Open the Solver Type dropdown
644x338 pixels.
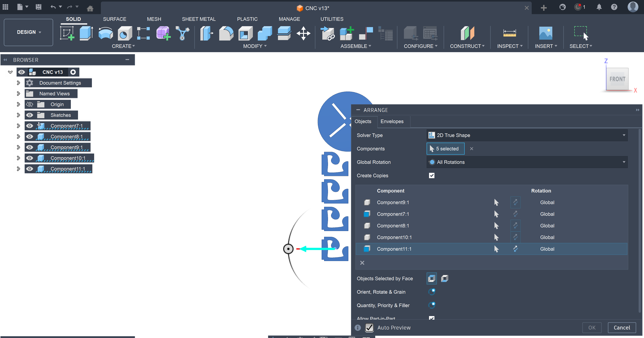pos(527,135)
